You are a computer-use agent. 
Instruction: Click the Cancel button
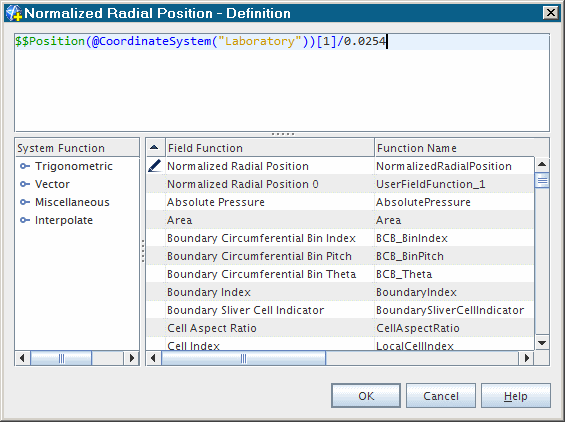[x=441, y=396]
